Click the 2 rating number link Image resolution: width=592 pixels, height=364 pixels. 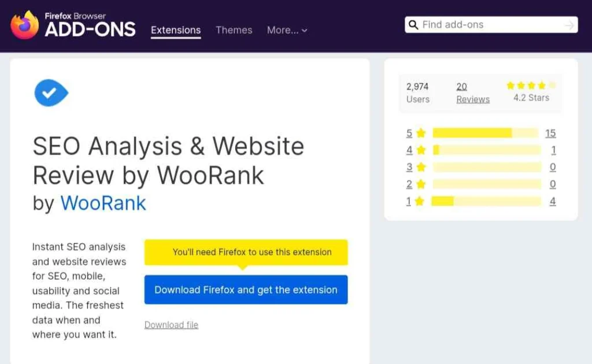pyautogui.click(x=409, y=184)
